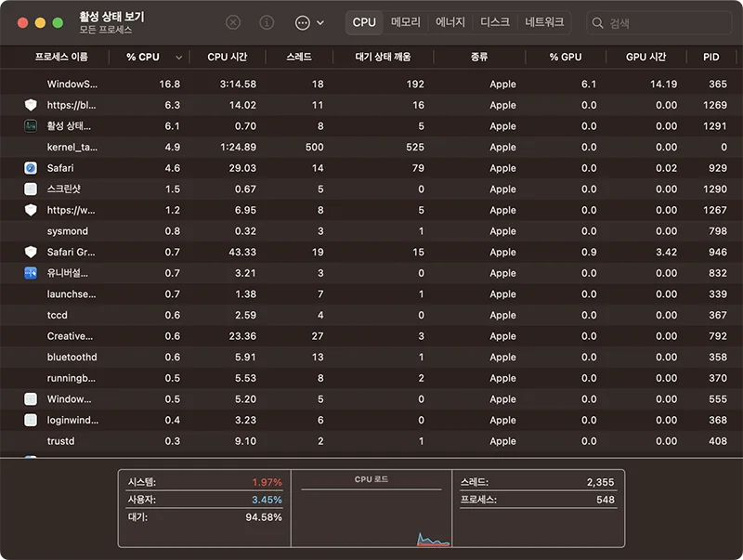Click the 유니버설 control process icon
743x560 pixels.
(x=31, y=273)
